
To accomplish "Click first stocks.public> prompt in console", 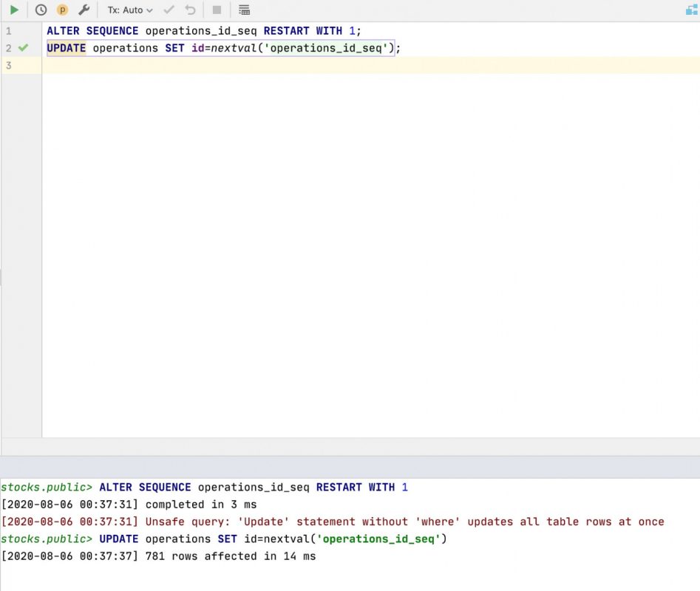I will coord(47,487).
